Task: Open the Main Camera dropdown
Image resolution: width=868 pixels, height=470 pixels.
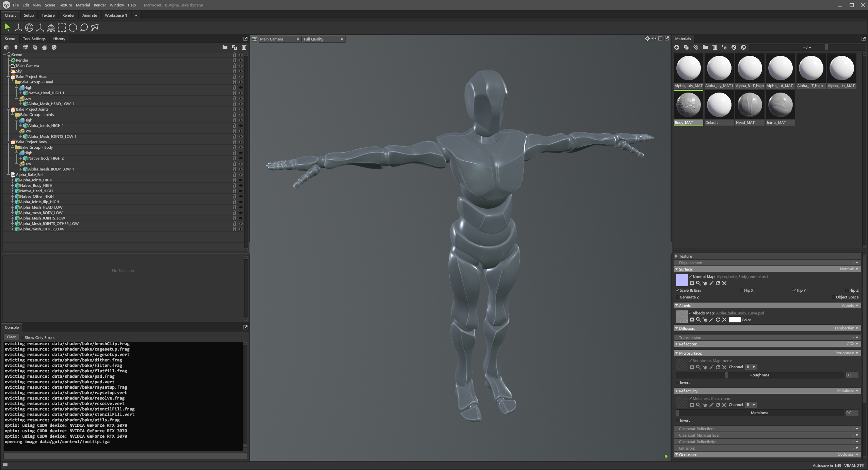Action: point(279,39)
